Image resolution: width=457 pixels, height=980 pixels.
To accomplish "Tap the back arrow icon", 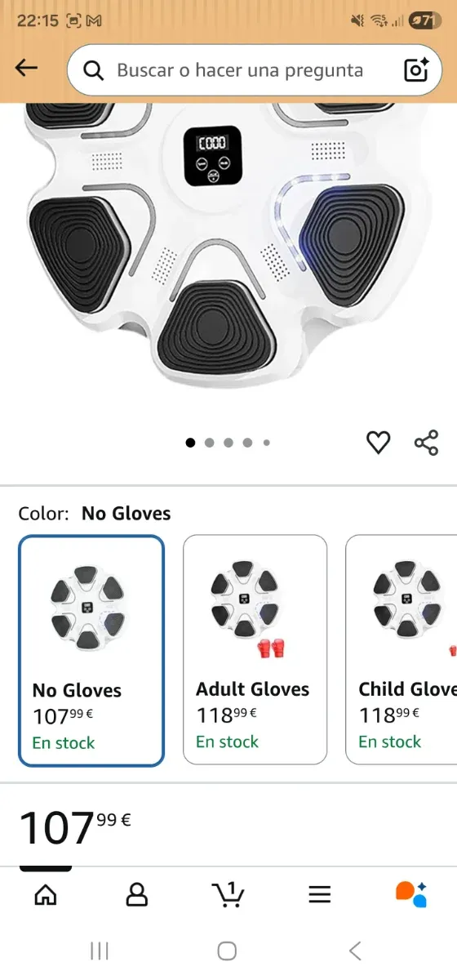I will pos(27,69).
